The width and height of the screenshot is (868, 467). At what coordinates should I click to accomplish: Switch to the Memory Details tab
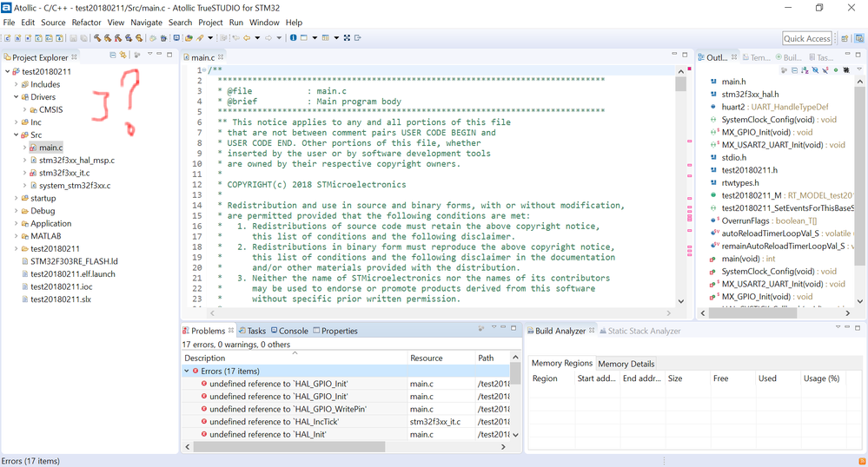click(626, 364)
